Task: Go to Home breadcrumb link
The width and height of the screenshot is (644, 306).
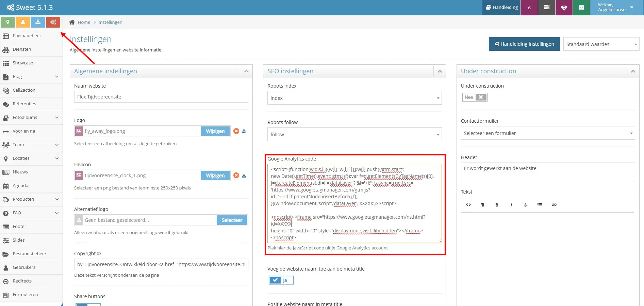Action: (84, 22)
